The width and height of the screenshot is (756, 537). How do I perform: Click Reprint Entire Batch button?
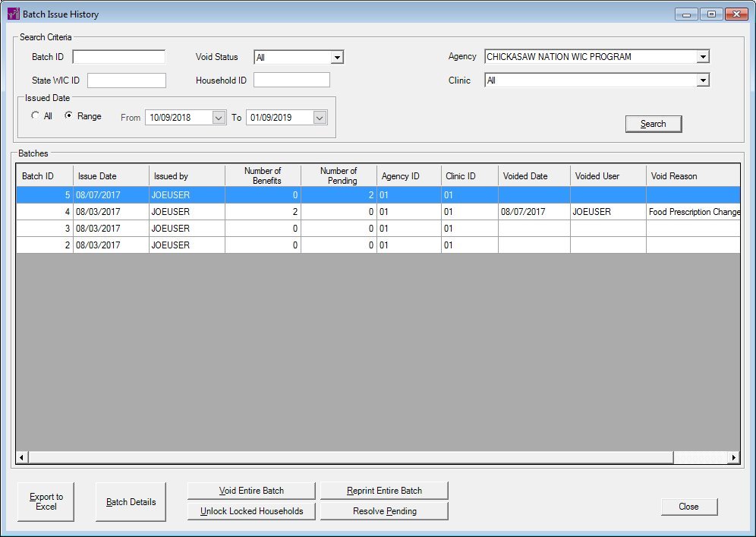[x=384, y=491]
